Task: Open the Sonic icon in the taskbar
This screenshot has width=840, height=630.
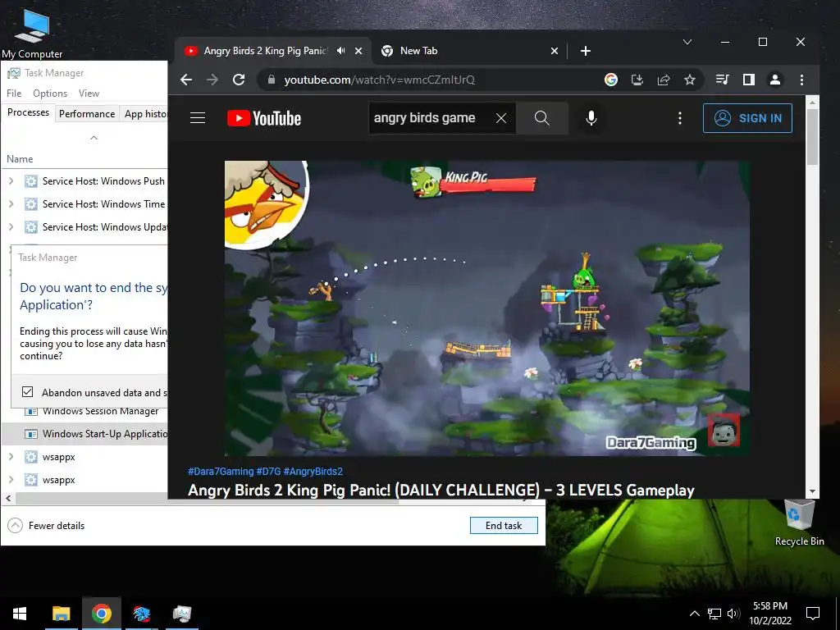Action: [x=141, y=614]
